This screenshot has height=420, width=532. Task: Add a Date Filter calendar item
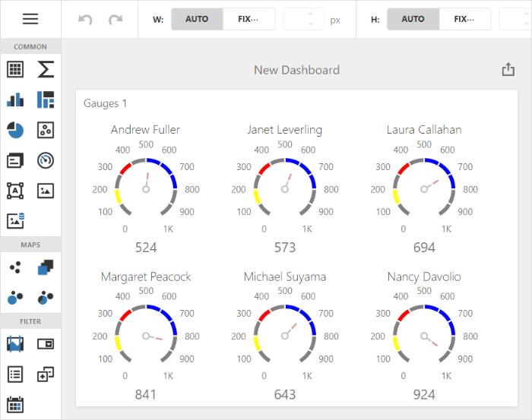point(15,404)
